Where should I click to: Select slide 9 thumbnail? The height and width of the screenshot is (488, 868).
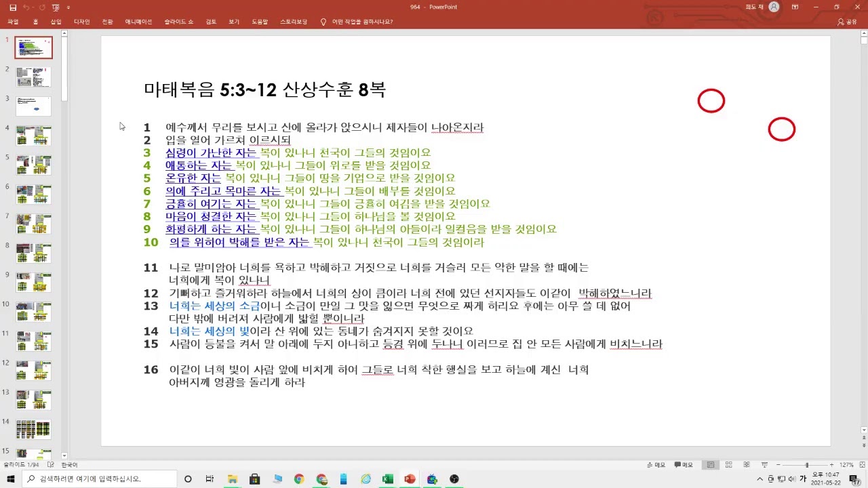(x=33, y=282)
